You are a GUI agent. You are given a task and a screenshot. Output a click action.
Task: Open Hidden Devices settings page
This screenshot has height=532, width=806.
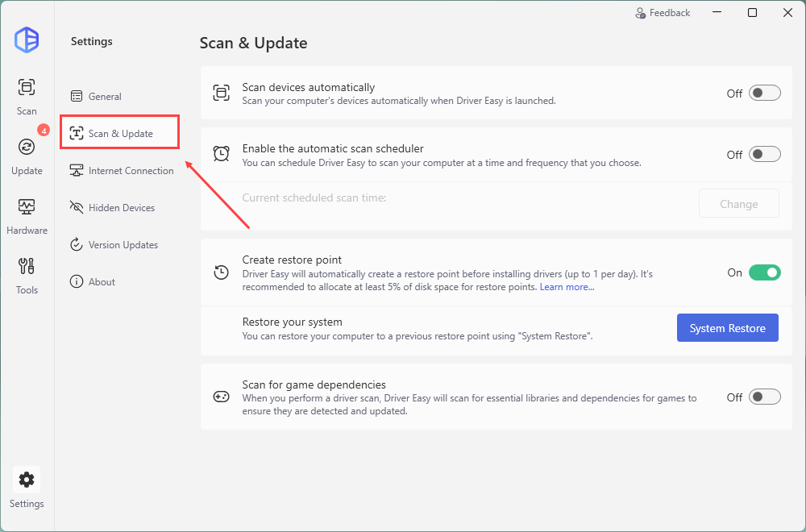tap(121, 208)
